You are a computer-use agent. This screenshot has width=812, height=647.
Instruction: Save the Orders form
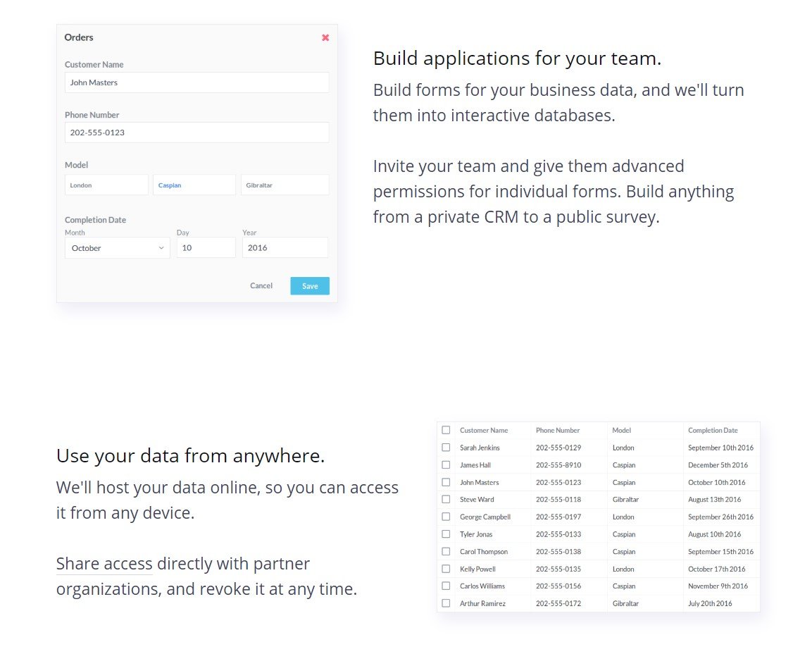click(310, 286)
